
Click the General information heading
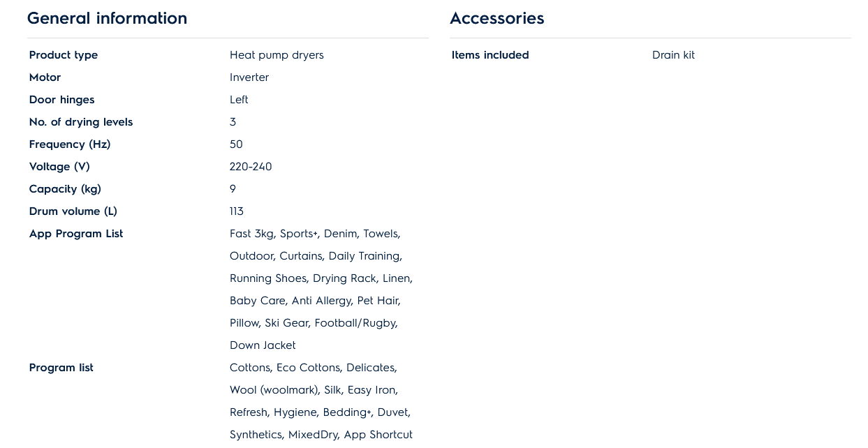(107, 19)
